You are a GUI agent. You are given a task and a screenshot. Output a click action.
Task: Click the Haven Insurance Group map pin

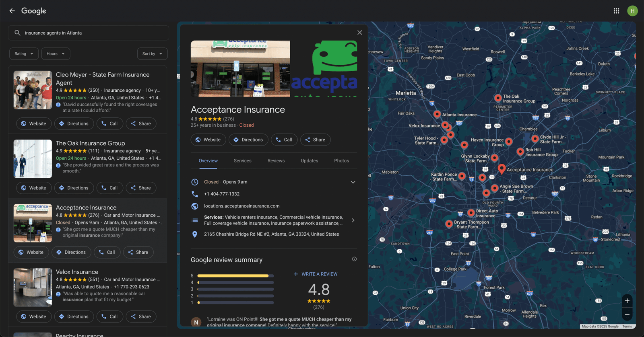pos(509,141)
